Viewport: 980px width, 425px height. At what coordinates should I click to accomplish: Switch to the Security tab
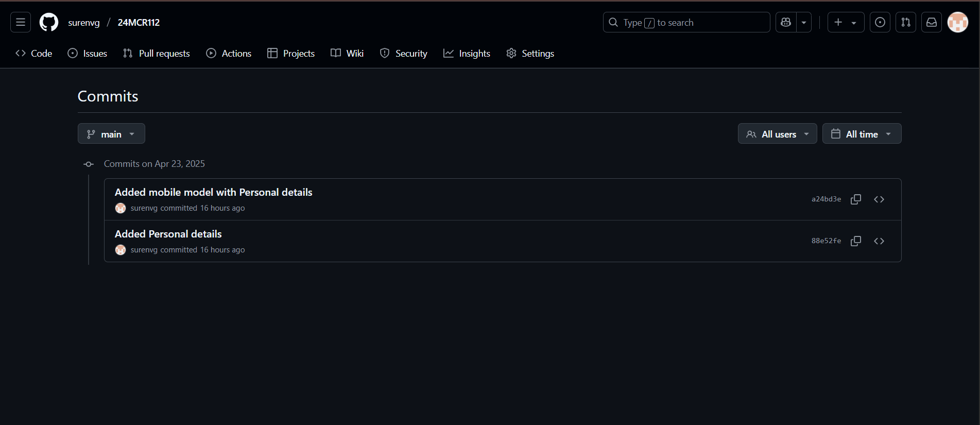point(404,53)
